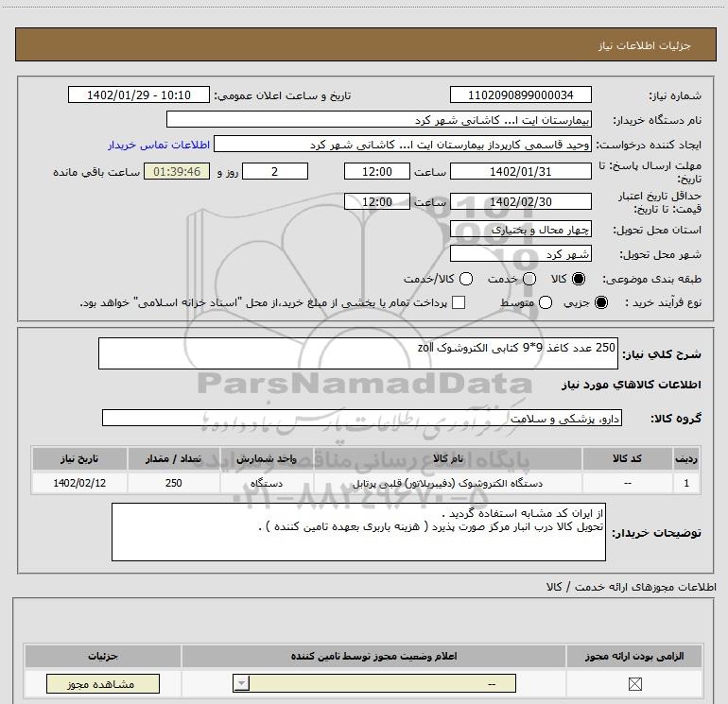Click the جزئیات اطلاعات نیاز header title
The image size is (728, 704).
click(x=645, y=45)
